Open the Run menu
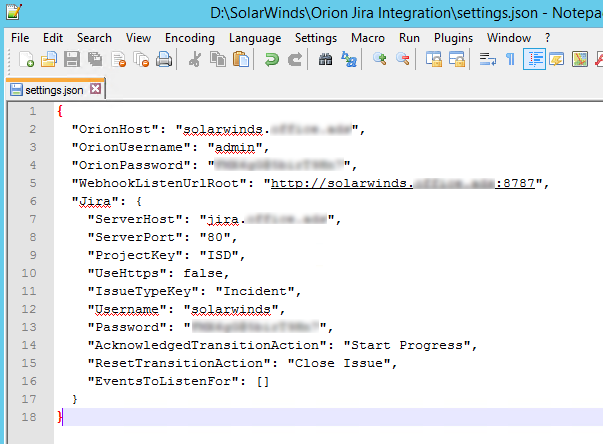This screenshot has height=444, width=603. tap(409, 38)
